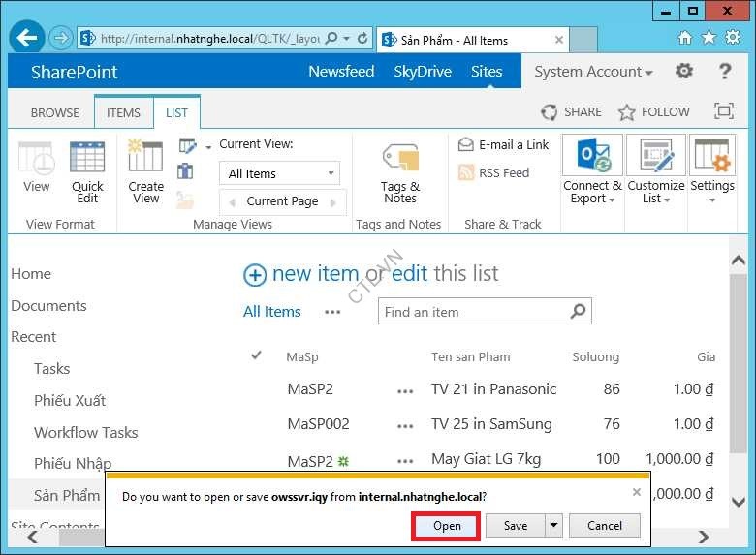This screenshot has height=555, width=756.
Task: Open the ellipsis menu for MaSP002
Action: [x=405, y=426]
